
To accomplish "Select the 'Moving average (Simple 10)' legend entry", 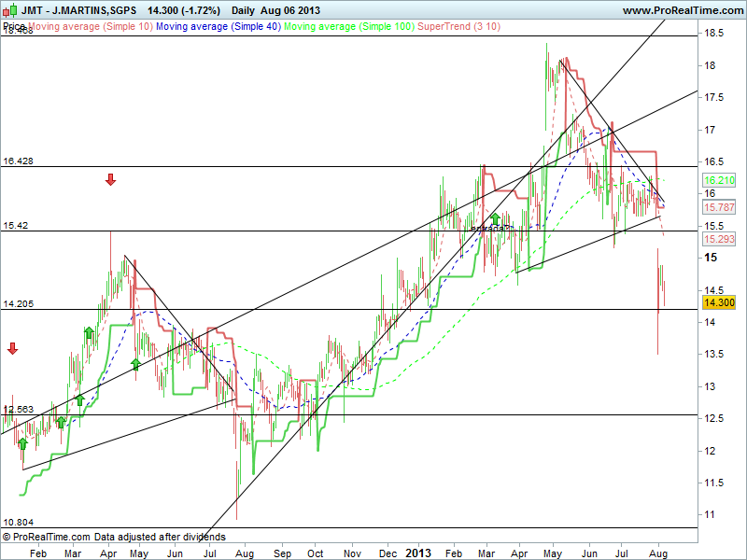I will (x=91, y=27).
